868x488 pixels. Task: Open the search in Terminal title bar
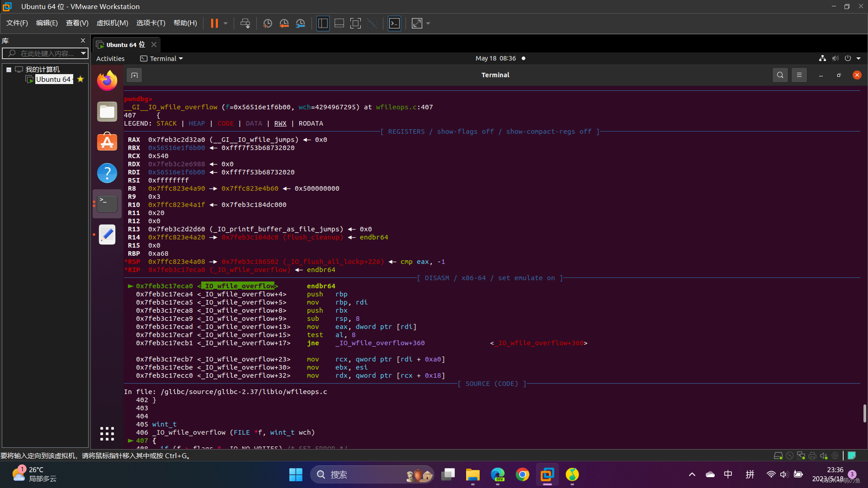pyautogui.click(x=780, y=75)
